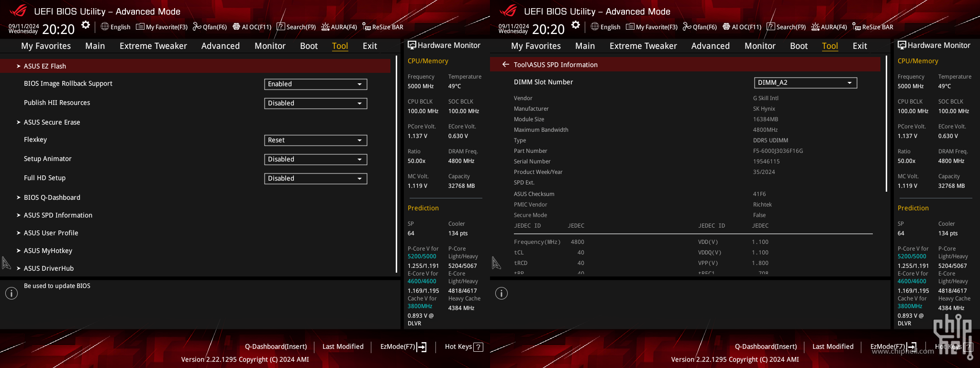Image resolution: width=980 pixels, height=368 pixels.
Task: Select Tool tab in left window
Action: point(340,46)
